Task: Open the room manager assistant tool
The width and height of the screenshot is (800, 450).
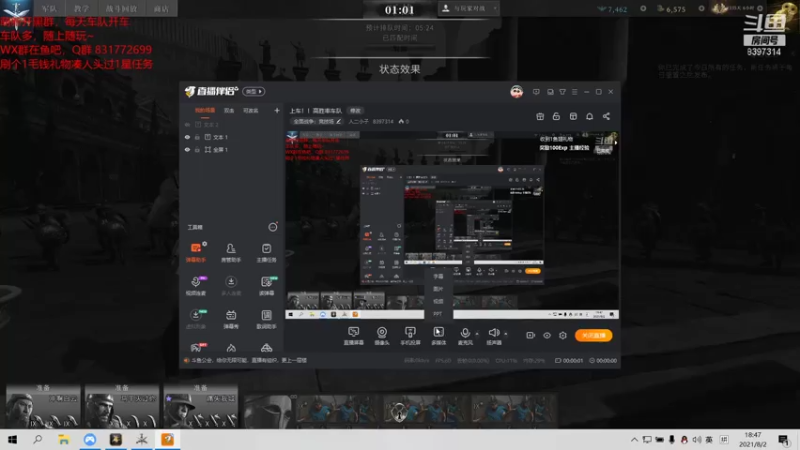Action: (x=231, y=252)
